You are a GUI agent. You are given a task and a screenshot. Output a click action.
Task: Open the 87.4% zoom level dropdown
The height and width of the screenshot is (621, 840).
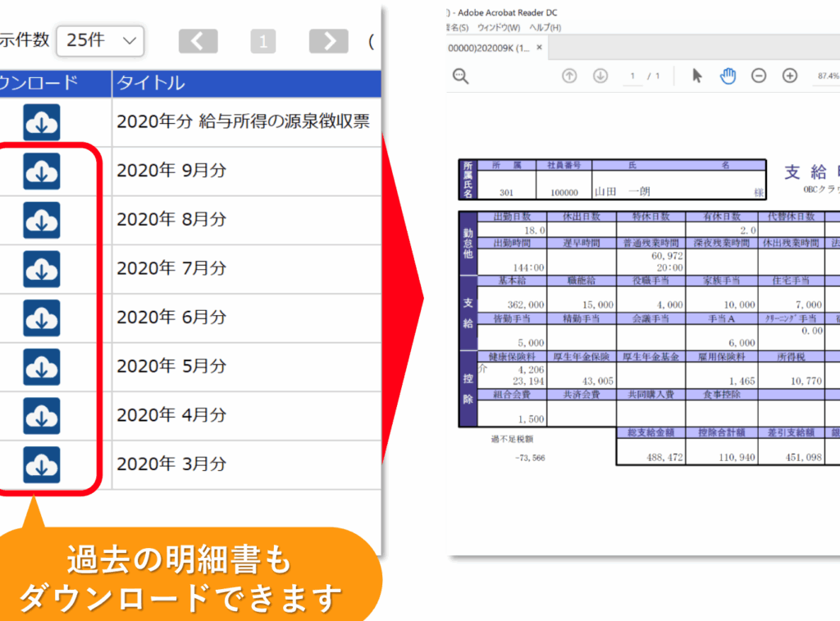point(825,76)
